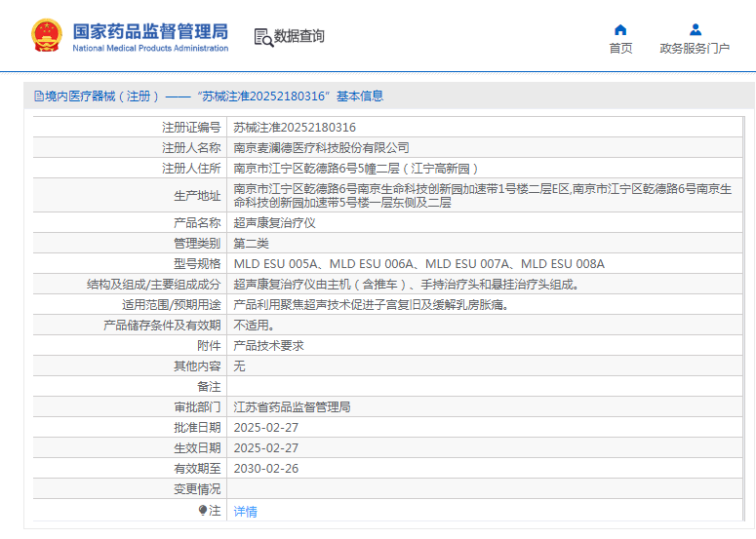Click the 2030-02-26 expiry date value
The height and width of the screenshot is (539, 756).
265,469
